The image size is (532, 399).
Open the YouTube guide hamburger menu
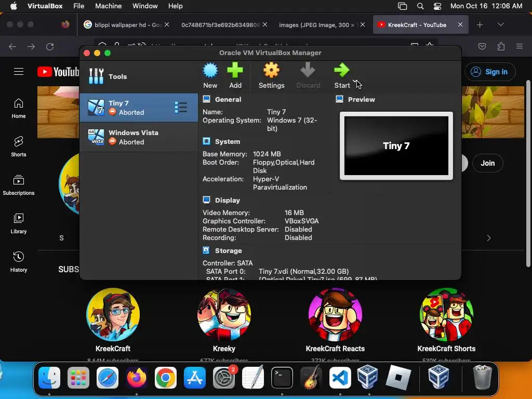coord(19,72)
